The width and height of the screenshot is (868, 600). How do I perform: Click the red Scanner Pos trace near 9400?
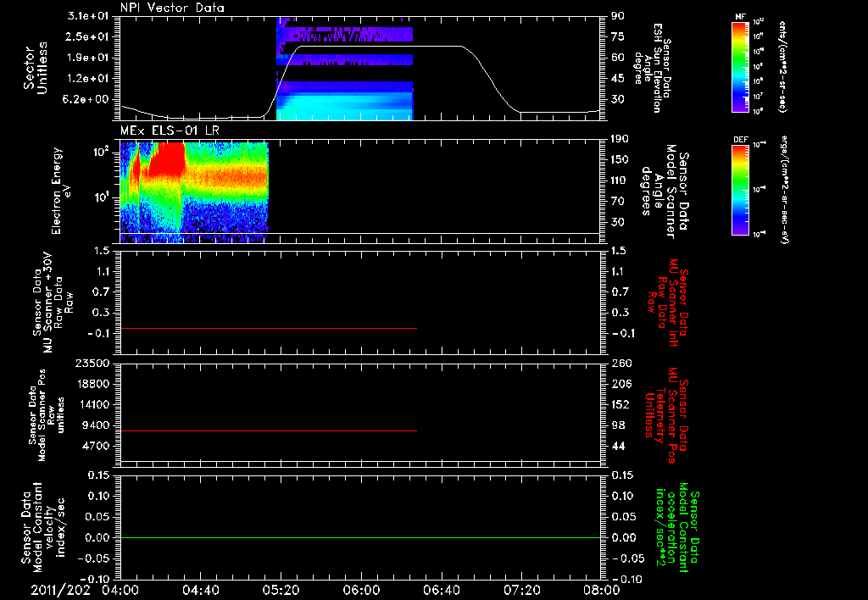tap(269, 431)
